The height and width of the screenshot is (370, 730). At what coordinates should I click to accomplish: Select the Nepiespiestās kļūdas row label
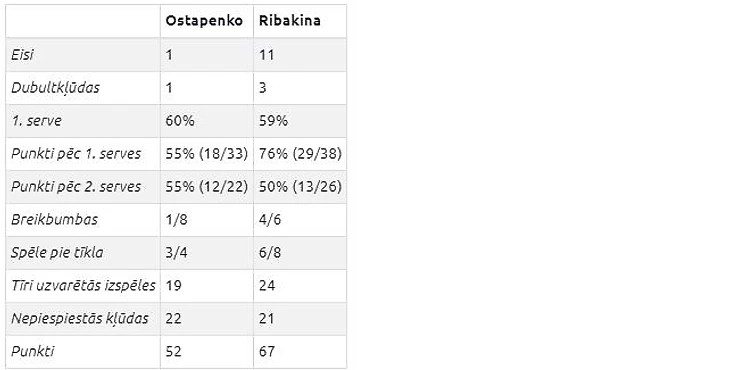click(x=80, y=318)
